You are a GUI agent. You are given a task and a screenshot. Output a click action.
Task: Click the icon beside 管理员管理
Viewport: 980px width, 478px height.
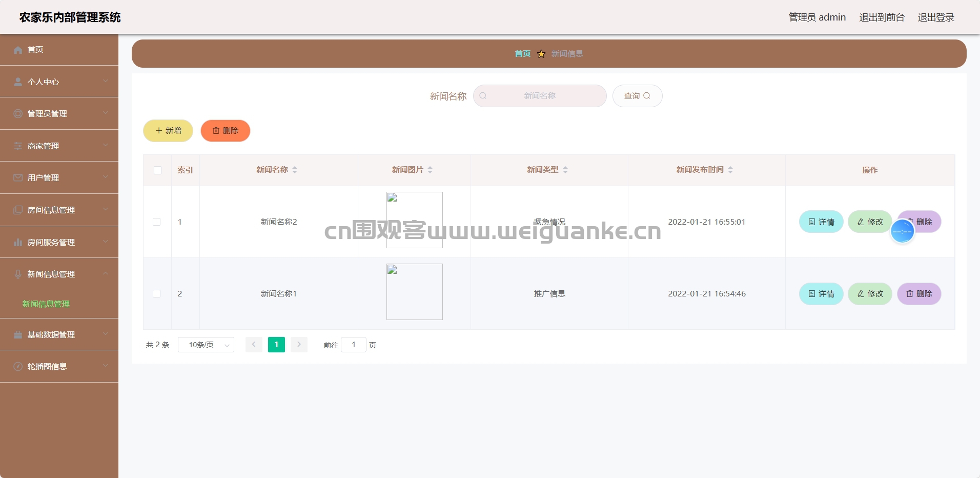coord(18,114)
